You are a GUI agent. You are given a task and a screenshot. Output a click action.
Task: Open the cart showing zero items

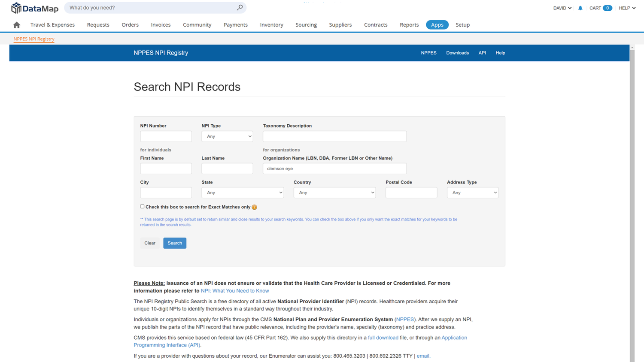click(600, 7)
